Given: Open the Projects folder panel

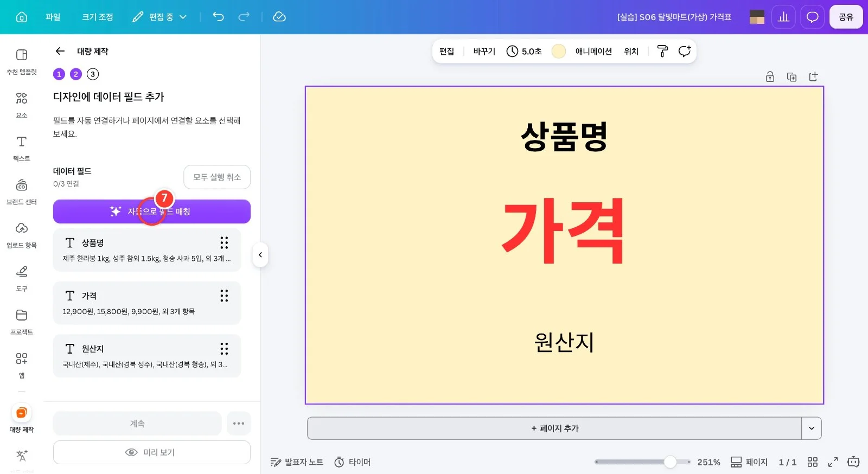Looking at the screenshot, I should click(22, 322).
